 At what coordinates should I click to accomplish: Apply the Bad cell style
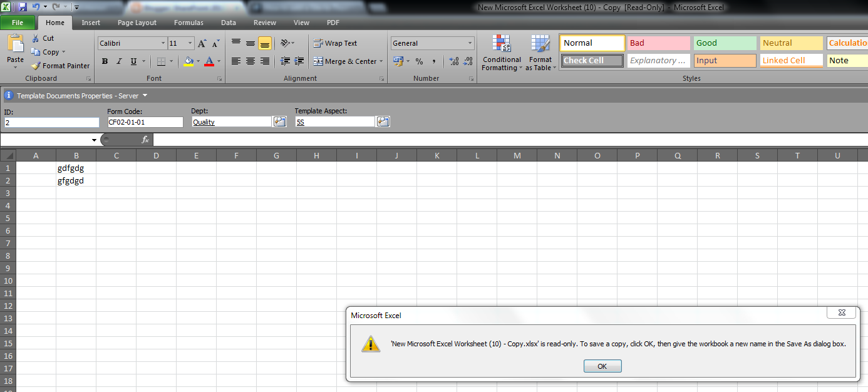pyautogui.click(x=658, y=43)
